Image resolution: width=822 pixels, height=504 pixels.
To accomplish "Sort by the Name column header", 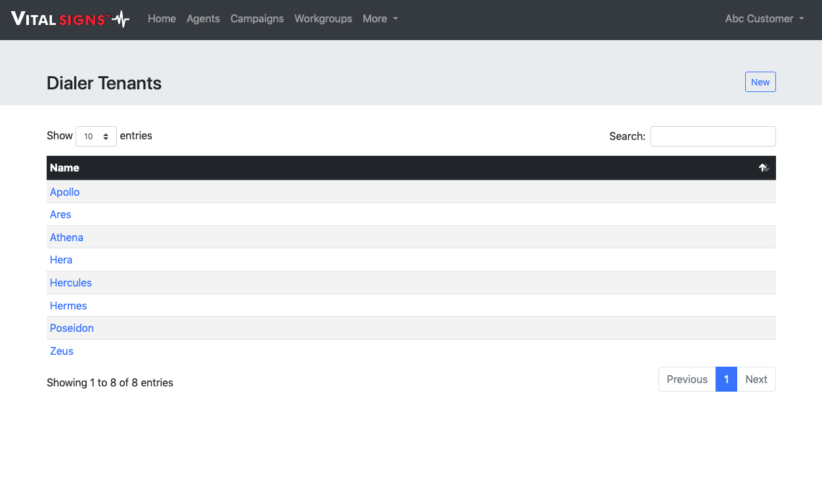I will point(64,168).
